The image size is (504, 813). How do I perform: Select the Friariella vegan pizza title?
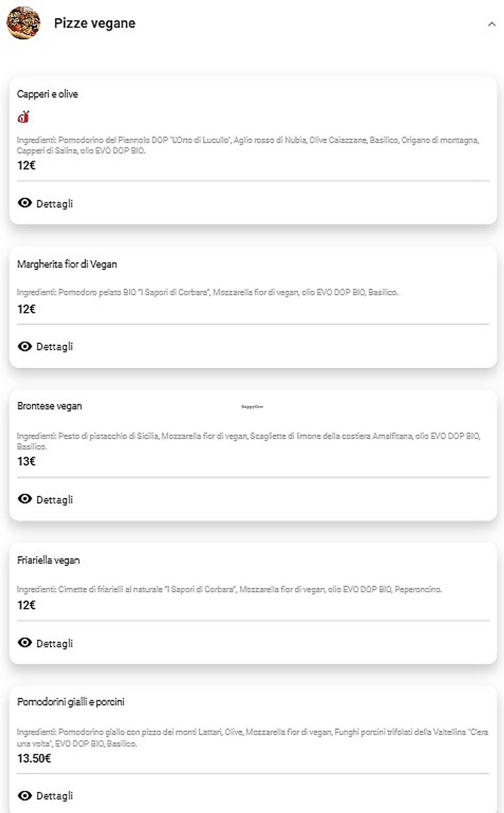click(48, 560)
